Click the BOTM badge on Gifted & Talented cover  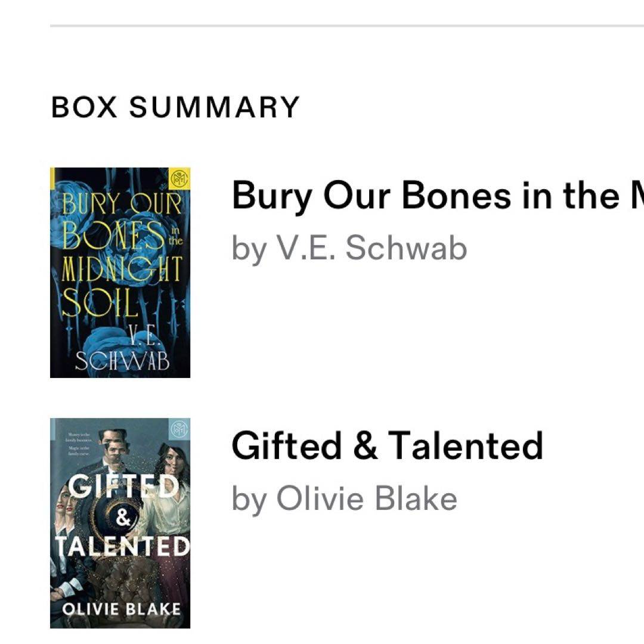(179, 429)
